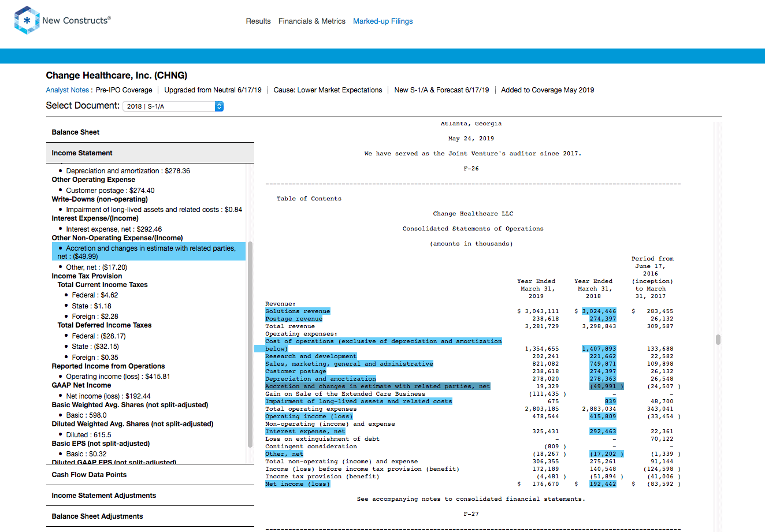Expand Cash Flow Data Points section
This screenshot has width=765, height=532.
150,475
